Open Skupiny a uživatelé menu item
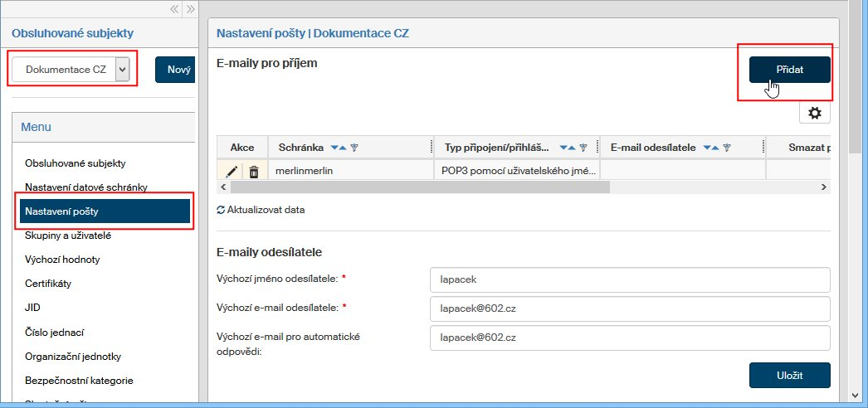868x408 pixels. [68, 236]
